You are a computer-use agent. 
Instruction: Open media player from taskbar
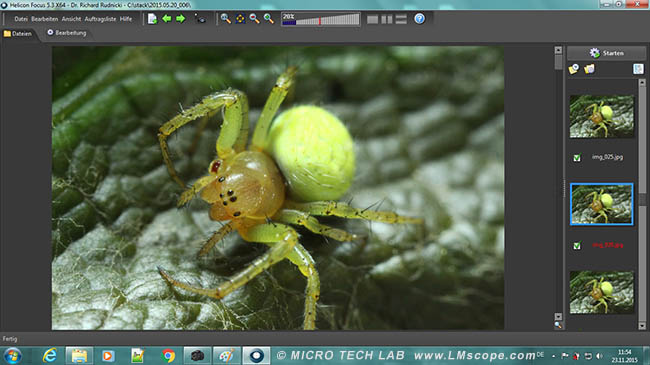coord(108,356)
